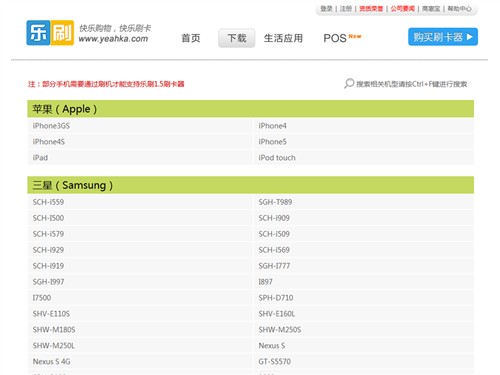
Task: Click the SCH-i919 entry
Action: [48, 266]
